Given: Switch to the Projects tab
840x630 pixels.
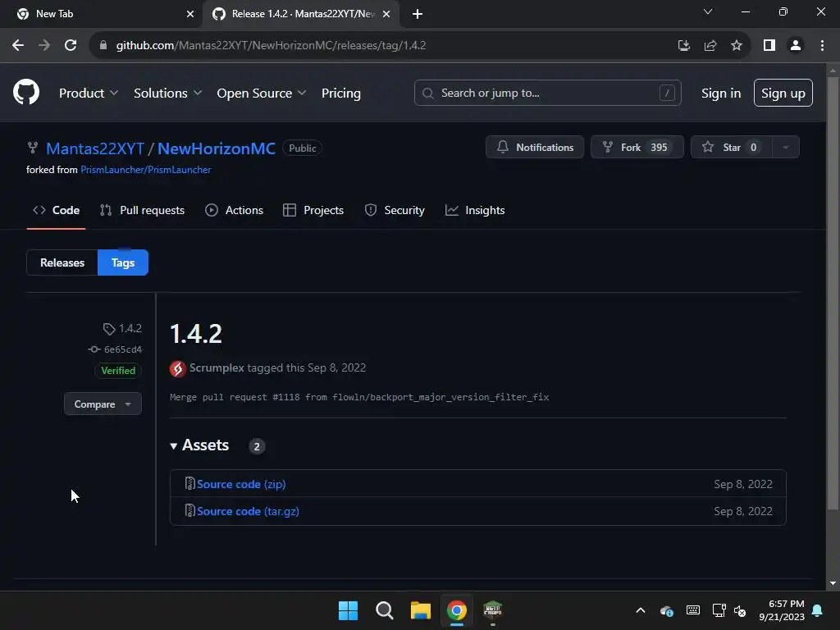Looking at the screenshot, I should tap(313, 210).
